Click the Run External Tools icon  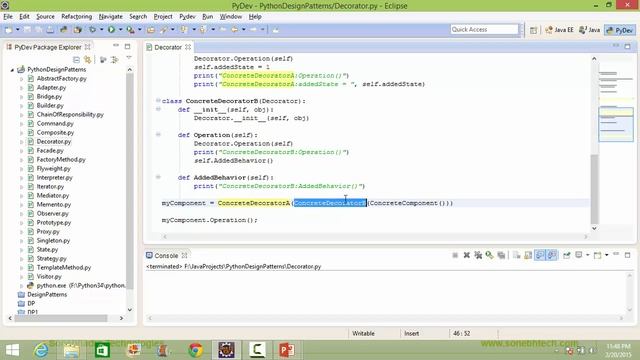point(130,29)
